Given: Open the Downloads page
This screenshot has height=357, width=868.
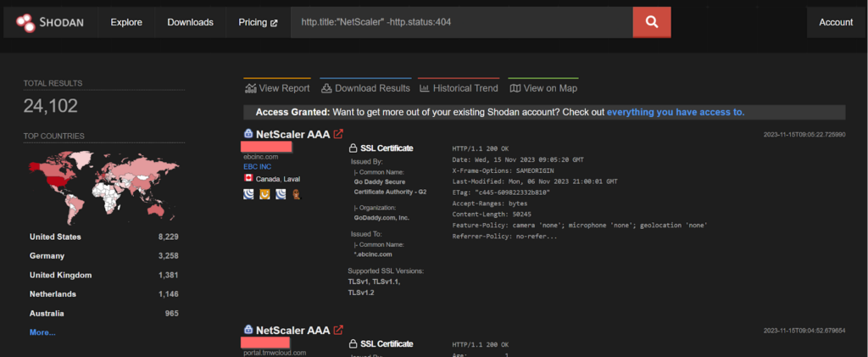Looking at the screenshot, I should [190, 22].
